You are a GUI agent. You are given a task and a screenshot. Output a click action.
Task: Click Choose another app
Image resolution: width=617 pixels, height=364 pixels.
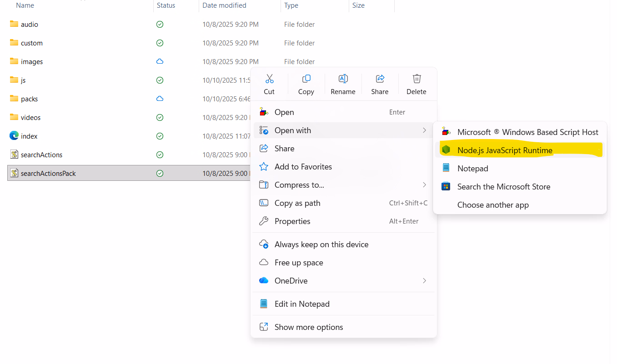[493, 205]
